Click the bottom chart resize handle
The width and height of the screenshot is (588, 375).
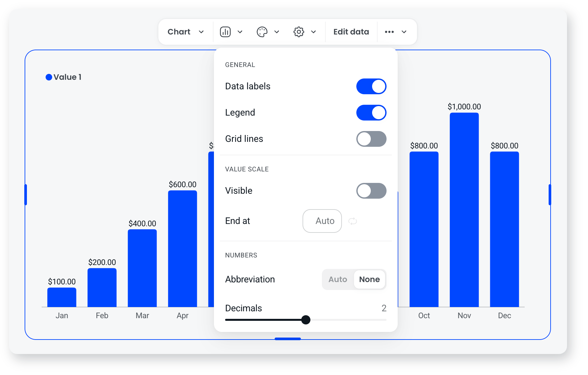click(x=288, y=339)
